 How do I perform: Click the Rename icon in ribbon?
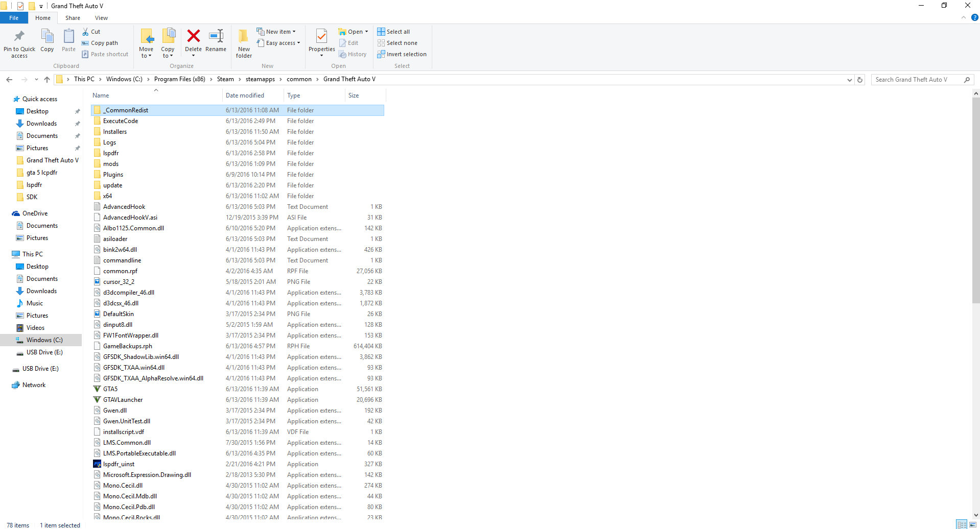[x=216, y=36]
